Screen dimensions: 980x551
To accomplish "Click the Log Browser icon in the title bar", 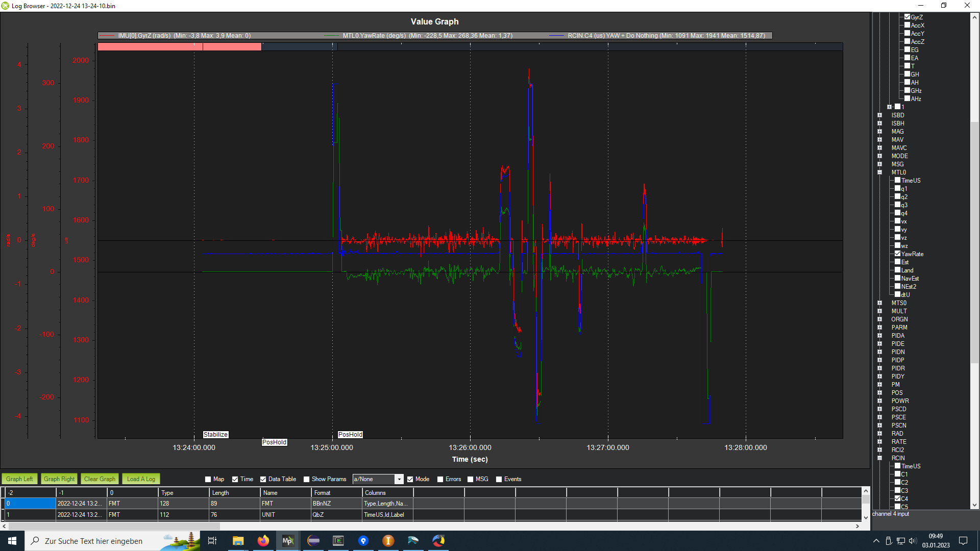I will (5, 6).
